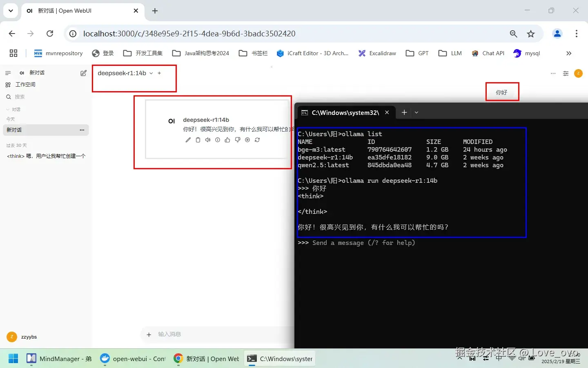Close the 新对话 | Open WebUI tab
The width and height of the screenshot is (588, 368).
click(x=136, y=11)
